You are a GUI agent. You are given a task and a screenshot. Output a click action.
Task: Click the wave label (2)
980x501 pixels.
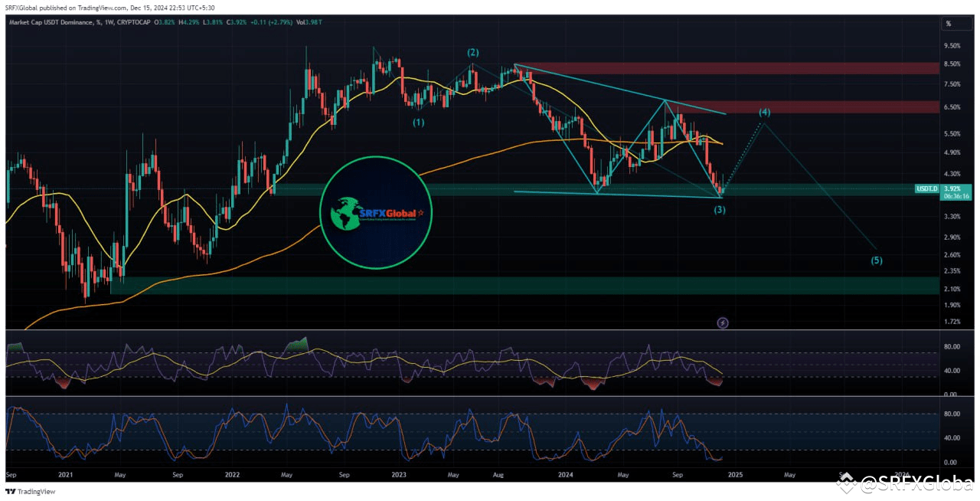point(473,52)
